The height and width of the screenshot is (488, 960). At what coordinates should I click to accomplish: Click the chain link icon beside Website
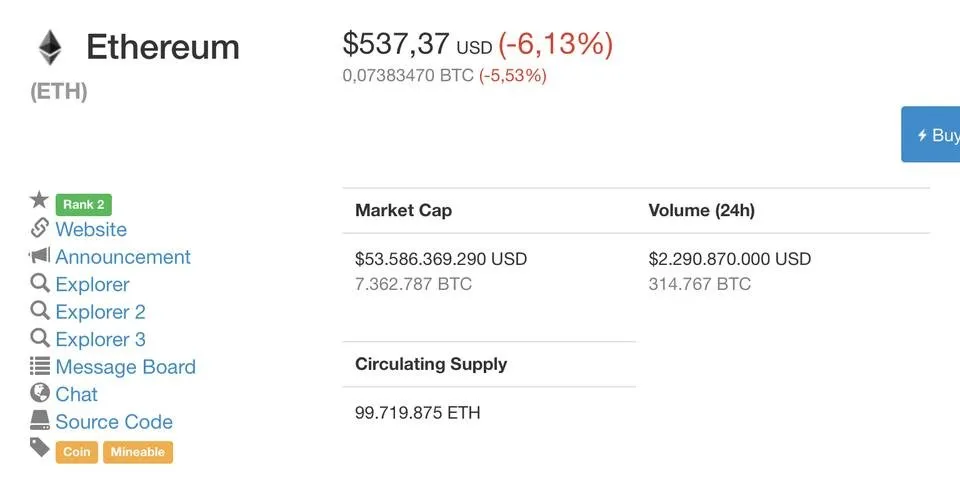39,228
